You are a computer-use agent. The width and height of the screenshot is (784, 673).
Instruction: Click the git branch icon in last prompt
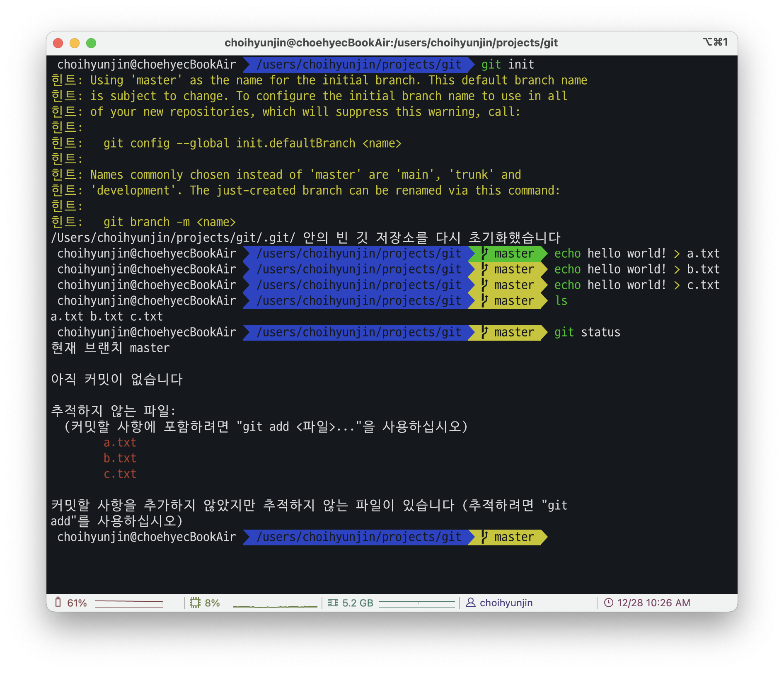tap(484, 537)
